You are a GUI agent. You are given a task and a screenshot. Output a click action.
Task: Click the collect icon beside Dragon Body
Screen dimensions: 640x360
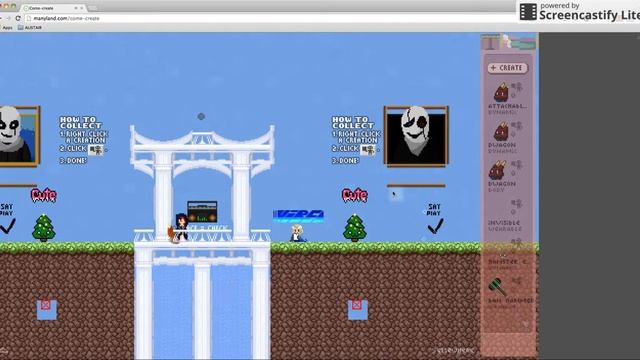(x=516, y=165)
